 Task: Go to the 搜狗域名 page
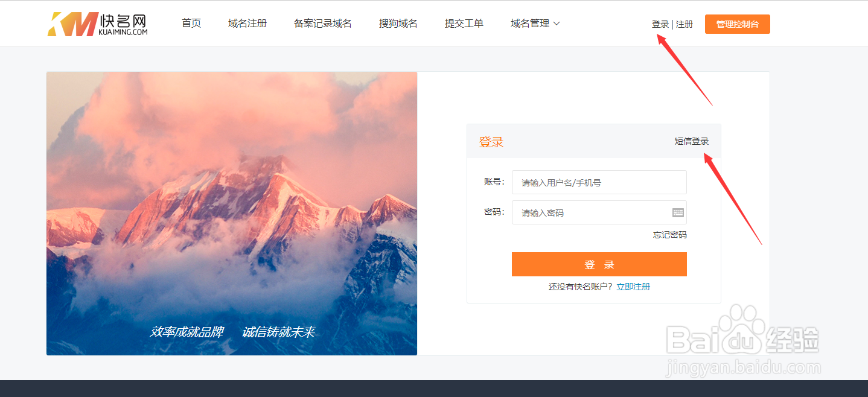tap(398, 24)
